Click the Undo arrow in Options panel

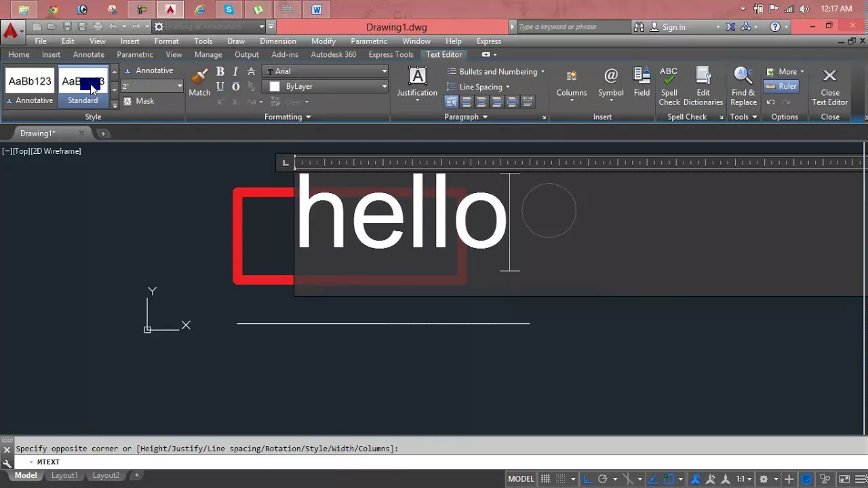pyautogui.click(x=770, y=102)
